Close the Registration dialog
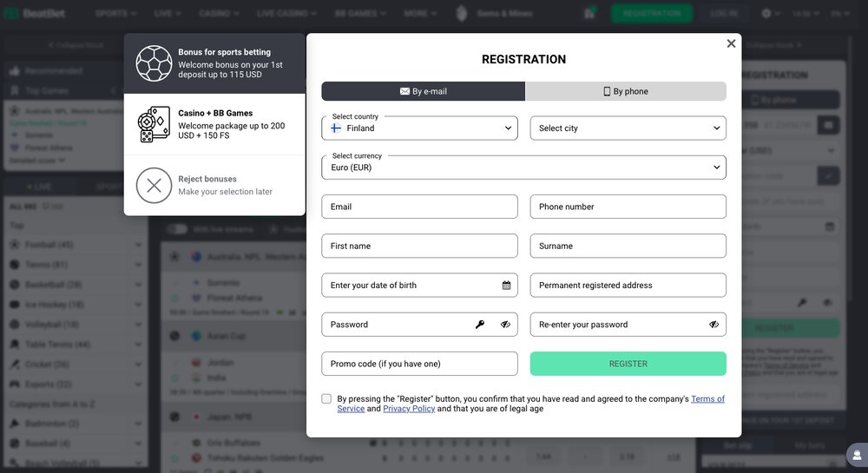 click(731, 43)
